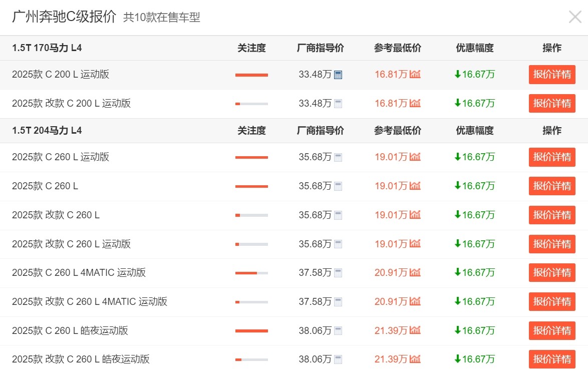Viewport: 588px width, 370px height.
Task: Click the 38.06万 guide price of 2025款 改款 C 260 L 皓夜运动版
Action: coord(315,359)
